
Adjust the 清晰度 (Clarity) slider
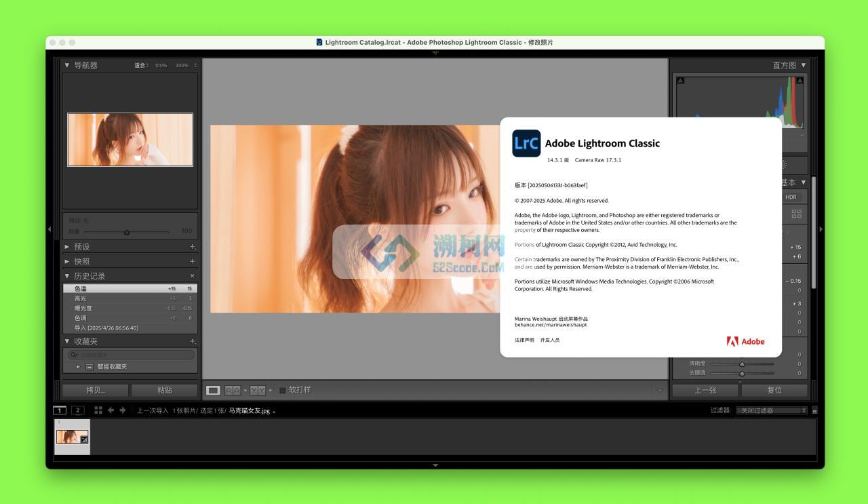(x=742, y=364)
